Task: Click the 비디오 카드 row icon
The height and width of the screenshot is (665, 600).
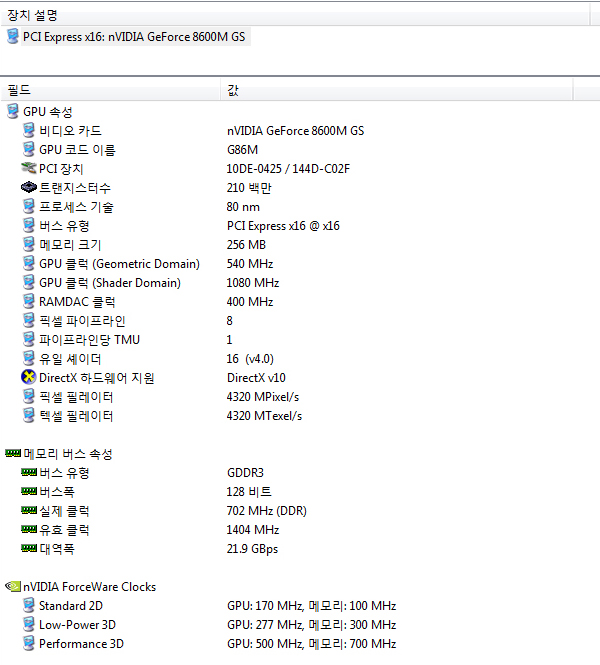Action: (x=29, y=130)
